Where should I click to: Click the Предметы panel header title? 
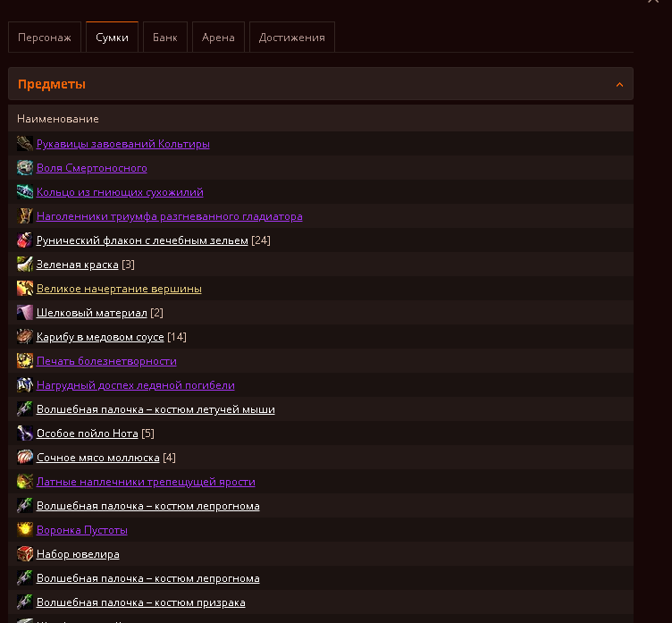point(52,85)
